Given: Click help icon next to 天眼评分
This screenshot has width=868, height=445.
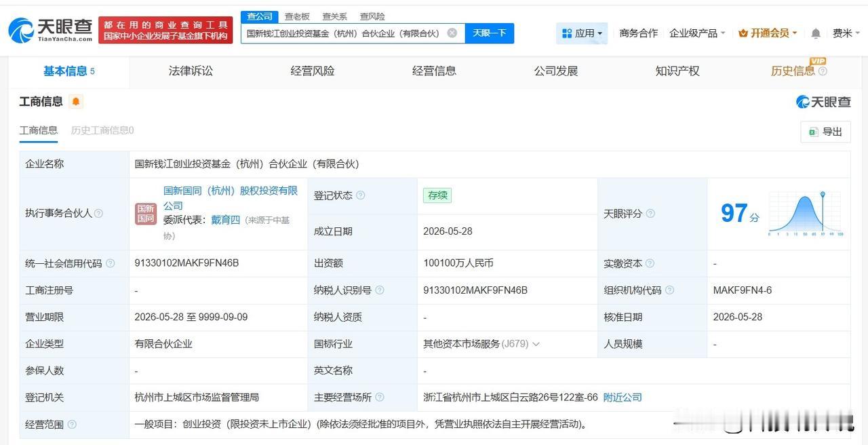Looking at the screenshot, I should coord(650,214).
